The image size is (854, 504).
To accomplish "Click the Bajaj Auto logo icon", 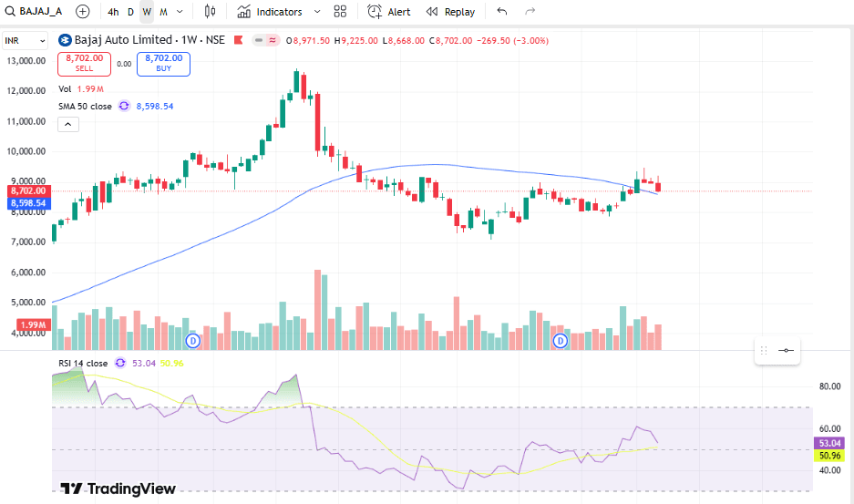I will pos(65,40).
